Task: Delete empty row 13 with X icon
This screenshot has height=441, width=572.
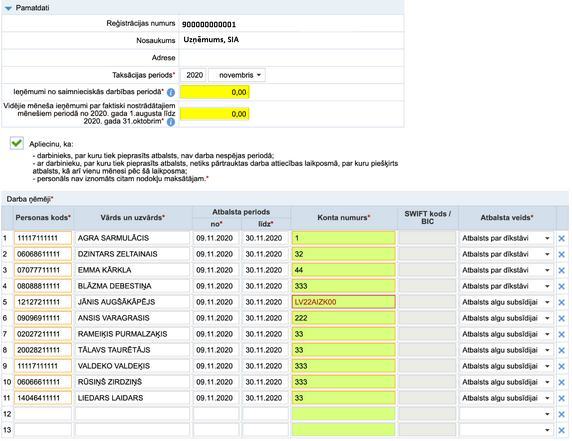Action: pos(561,430)
